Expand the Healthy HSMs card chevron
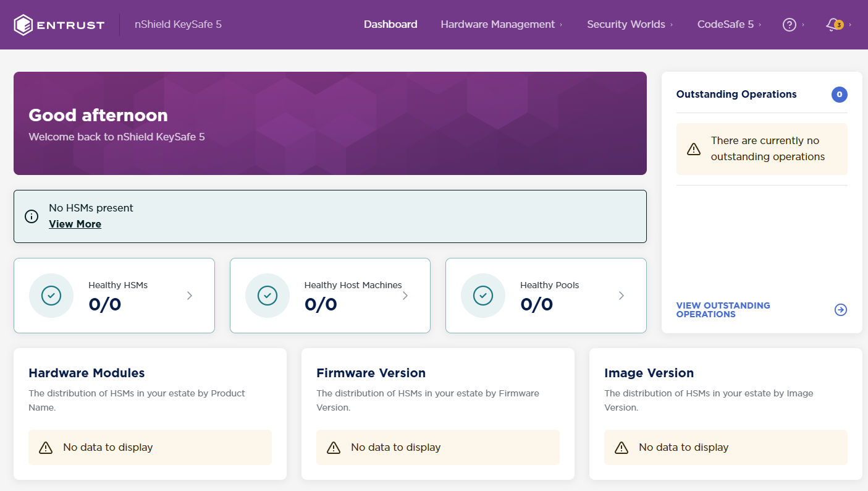The height and width of the screenshot is (491, 868). [189, 296]
